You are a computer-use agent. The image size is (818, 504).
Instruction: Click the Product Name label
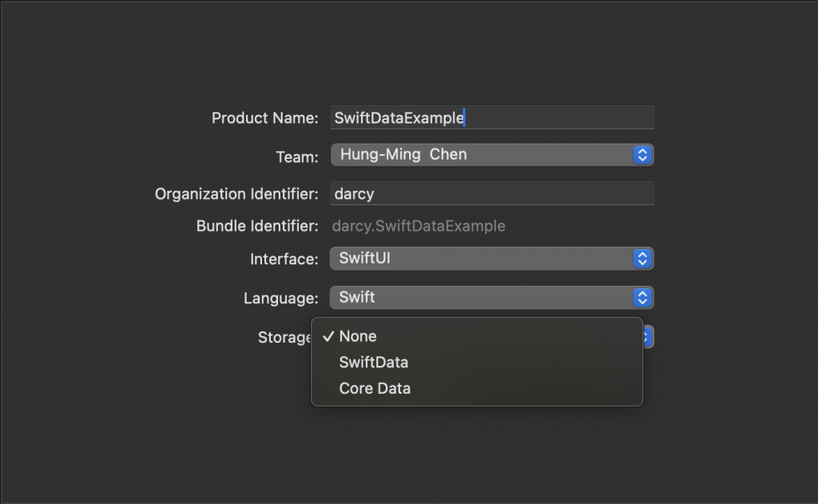tap(264, 118)
